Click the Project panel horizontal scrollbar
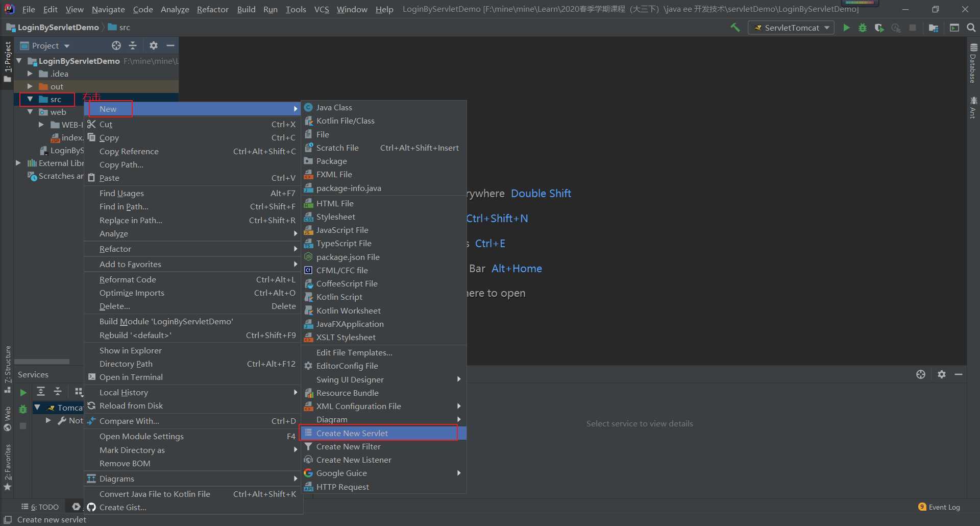Image resolution: width=980 pixels, height=526 pixels. pyautogui.click(x=42, y=362)
